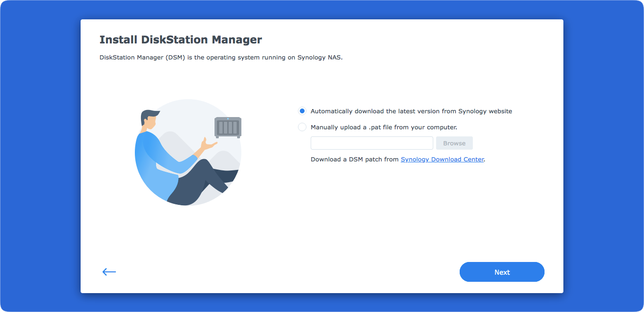Click the 'Manually upload a .pat file' label
The height and width of the screenshot is (312, 644).
point(384,127)
